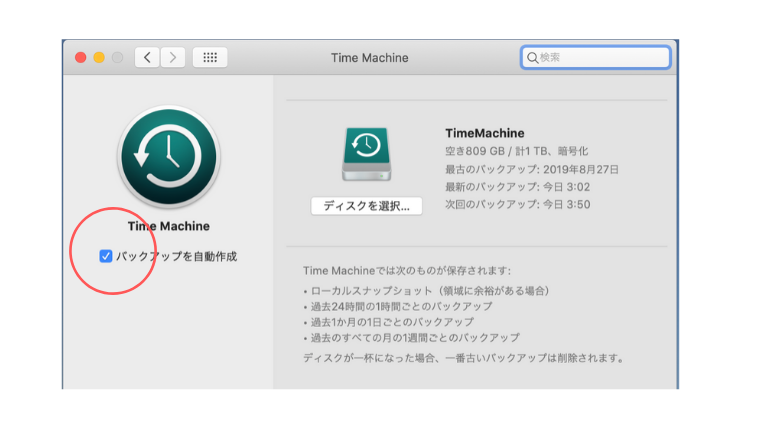Click the magnifying glass search icon
This screenshot has height=428, width=760.
[532, 58]
